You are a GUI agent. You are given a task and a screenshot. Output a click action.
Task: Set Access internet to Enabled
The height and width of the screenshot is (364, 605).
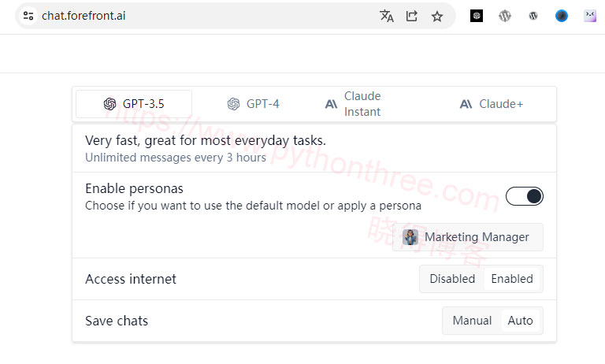[x=512, y=279]
